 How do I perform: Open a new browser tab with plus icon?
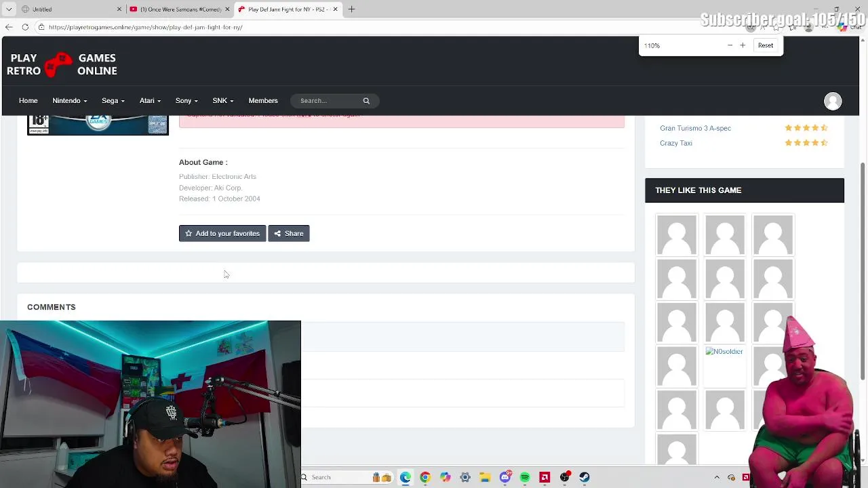pos(351,9)
